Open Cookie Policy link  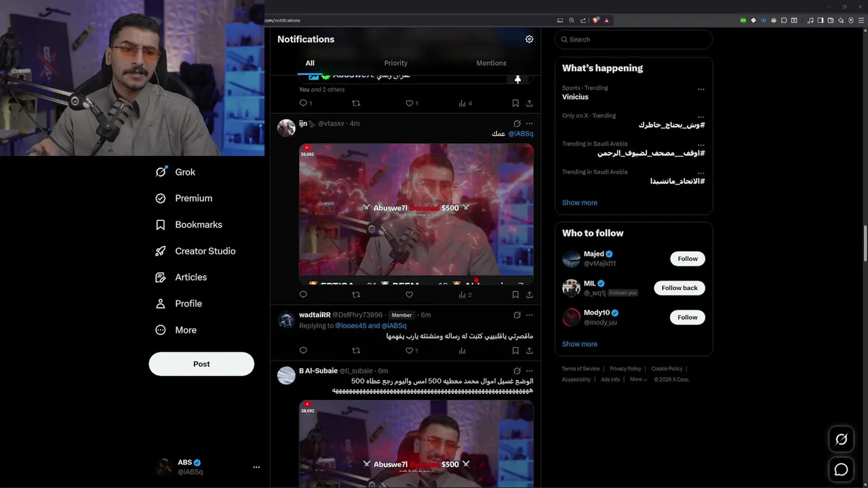point(667,369)
